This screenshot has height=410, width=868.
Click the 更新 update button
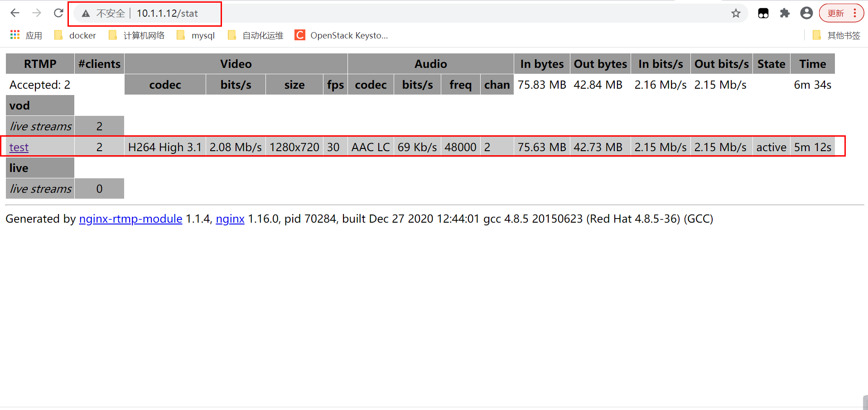[x=836, y=13]
